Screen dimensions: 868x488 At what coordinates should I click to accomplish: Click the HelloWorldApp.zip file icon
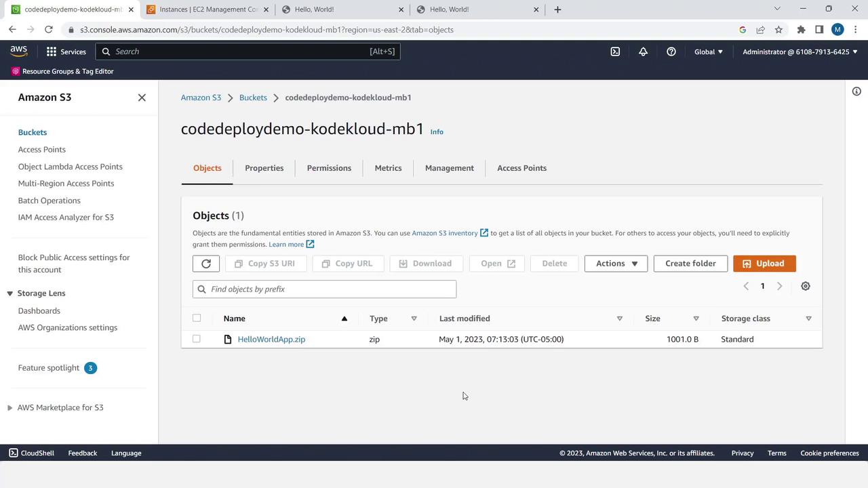coord(228,340)
